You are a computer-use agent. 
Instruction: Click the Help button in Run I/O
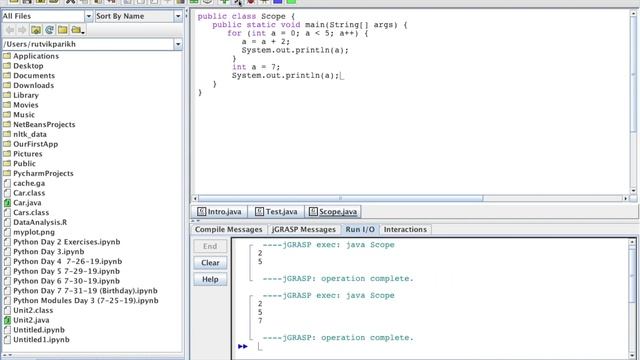pyautogui.click(x=210, y=280)
